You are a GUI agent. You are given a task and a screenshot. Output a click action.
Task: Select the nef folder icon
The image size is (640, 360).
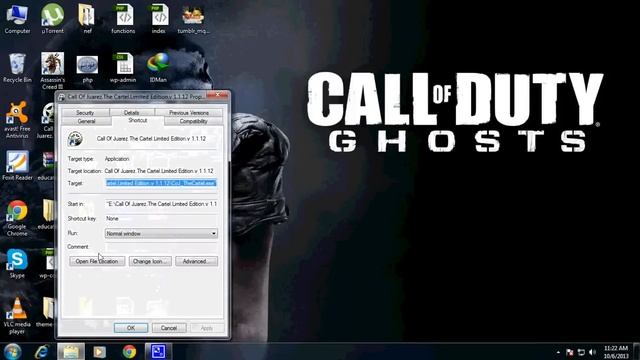pyautogui.click(x=87, y=20)
